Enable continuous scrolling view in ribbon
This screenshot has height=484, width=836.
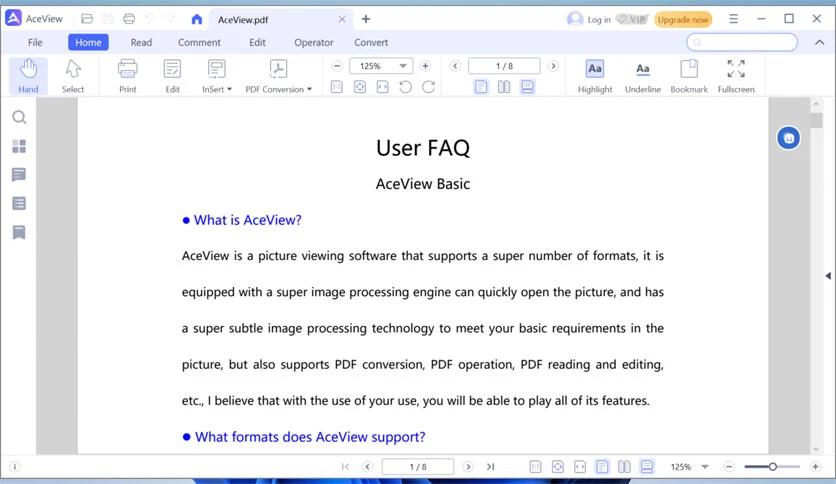(x=527, y=86)
